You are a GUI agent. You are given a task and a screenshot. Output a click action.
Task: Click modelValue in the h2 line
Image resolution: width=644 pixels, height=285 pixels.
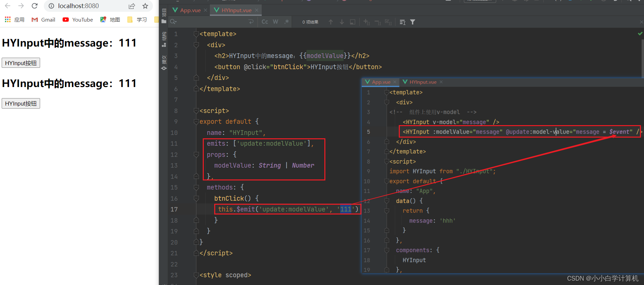[x=325, y=56]
